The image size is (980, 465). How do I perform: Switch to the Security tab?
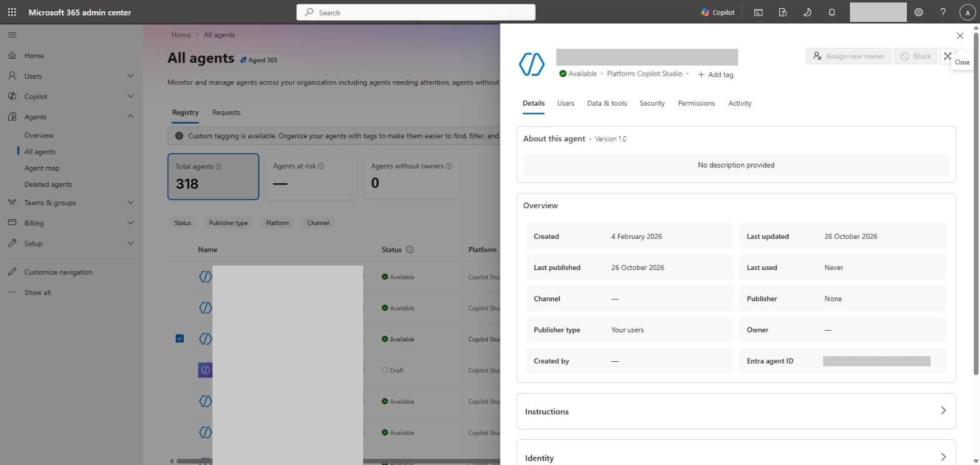pos(652,103)
